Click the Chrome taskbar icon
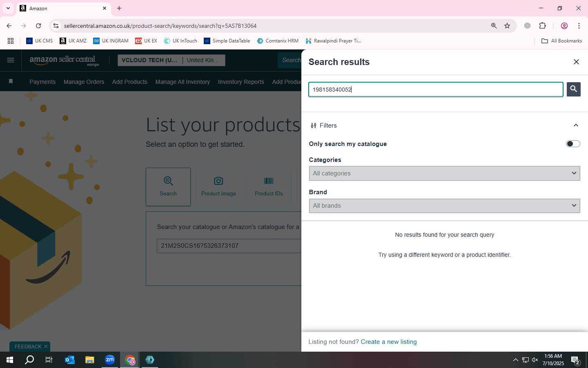The image size is (588, 368). click(130, 360)
